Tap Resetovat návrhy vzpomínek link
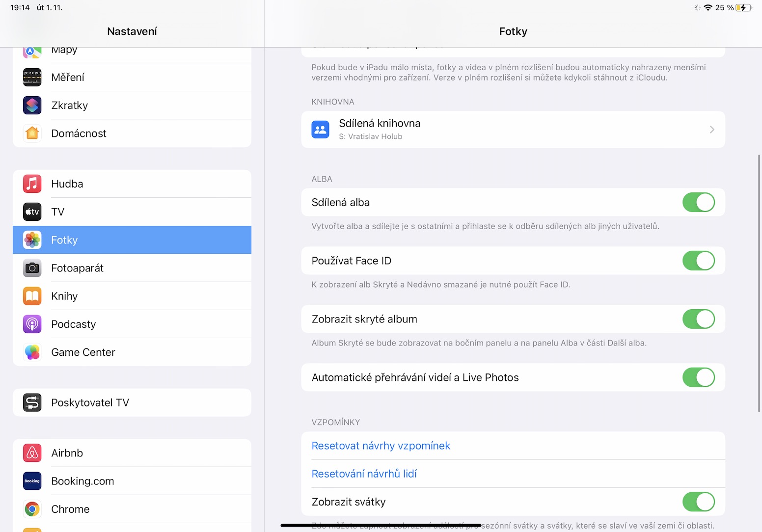Image resolution: width=762 pixels, height=532 pixels. point(381,446)
